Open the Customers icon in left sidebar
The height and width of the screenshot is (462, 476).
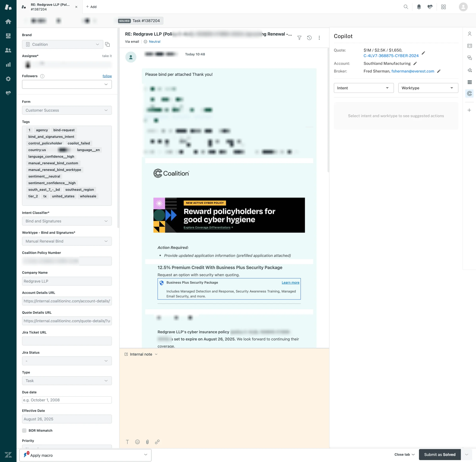pyautogui.click(x=8, y=50)
